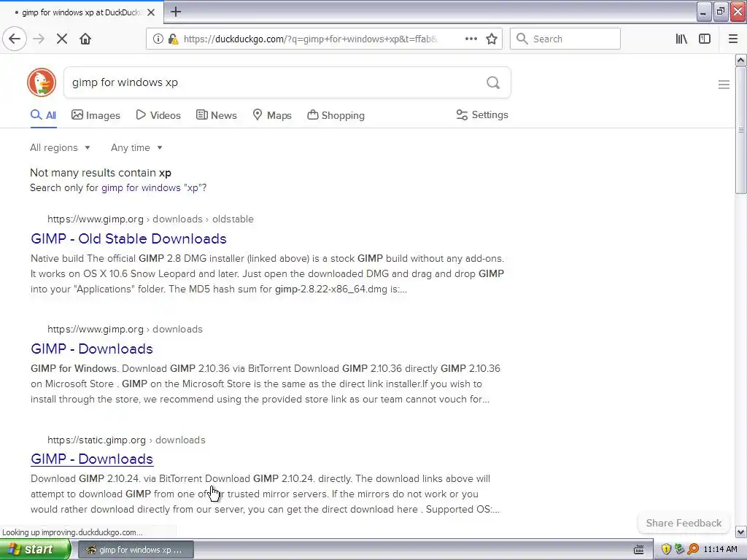Click the static.gimp.org downloads URL
This screenshot has width=747, height=560.
coord(126,440)
